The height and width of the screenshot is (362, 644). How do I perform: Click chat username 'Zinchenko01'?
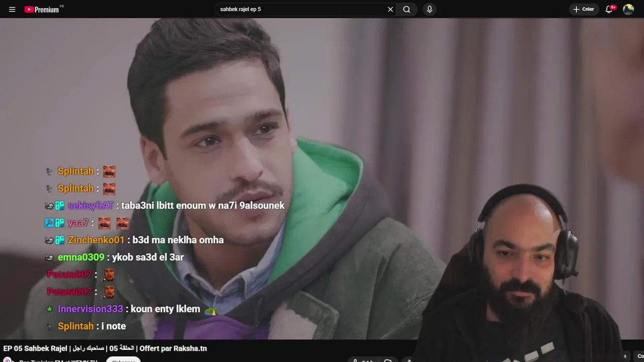pyautogui.click(x=96, y=240)
